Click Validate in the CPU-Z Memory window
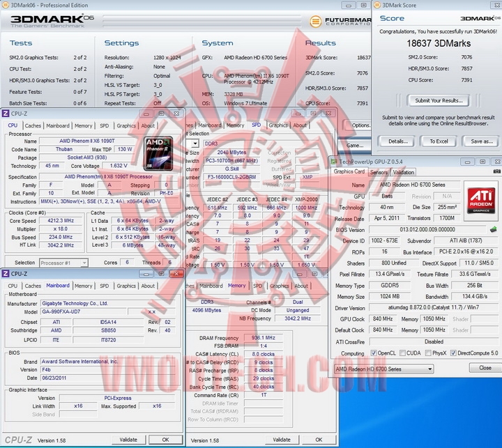Viewport: 502px width, 448px height. coord(282,440)
